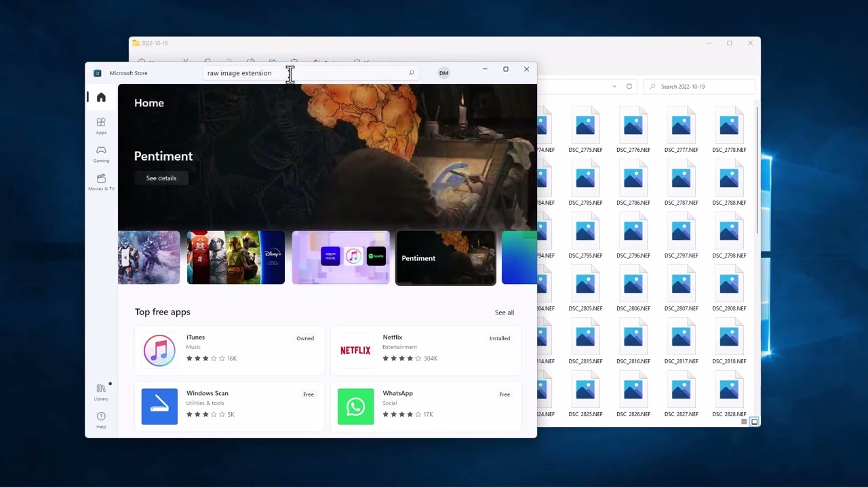
Task: Click Free button on WhatsApp
Action: coord(505,394)
